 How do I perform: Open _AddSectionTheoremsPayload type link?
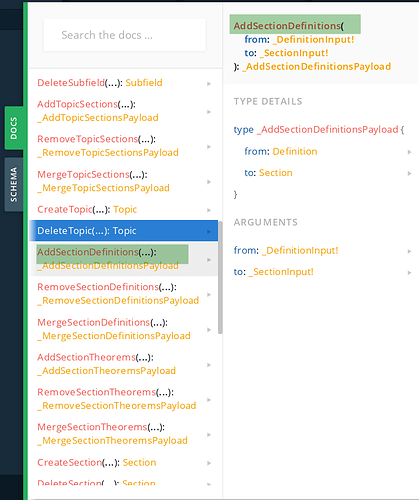click(107, 371)
